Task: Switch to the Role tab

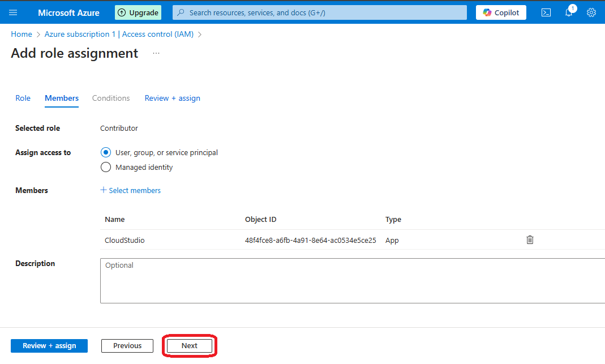Action: pyautogui.click(x=23, y=98)
